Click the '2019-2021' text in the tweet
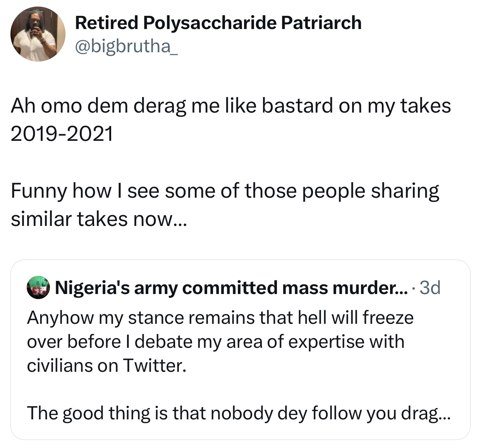 tap(62, 134)
